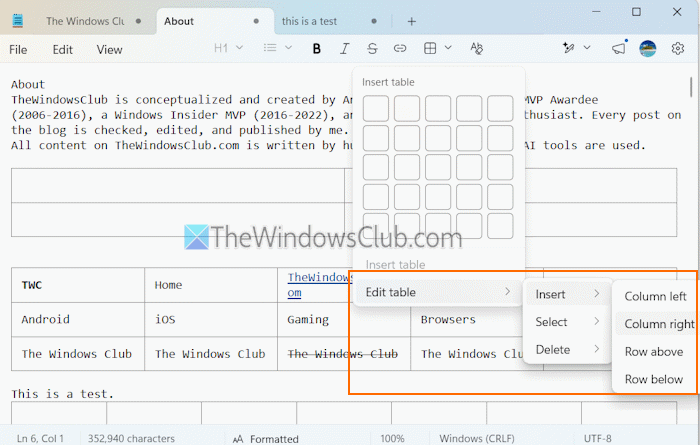Open the File menu
This screenshot has height=445, width=700.
click(x=18, y=50)
